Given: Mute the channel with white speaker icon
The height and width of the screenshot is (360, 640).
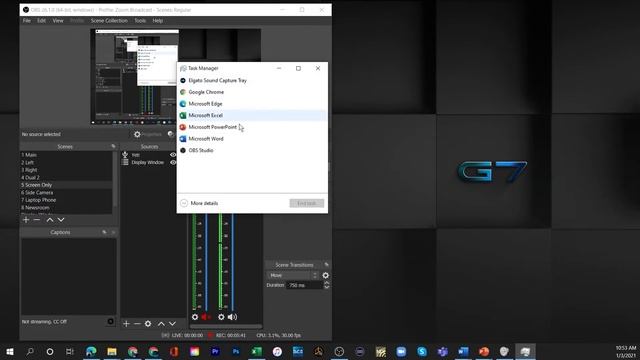Looking at the screenshot, I should (232, 317).
